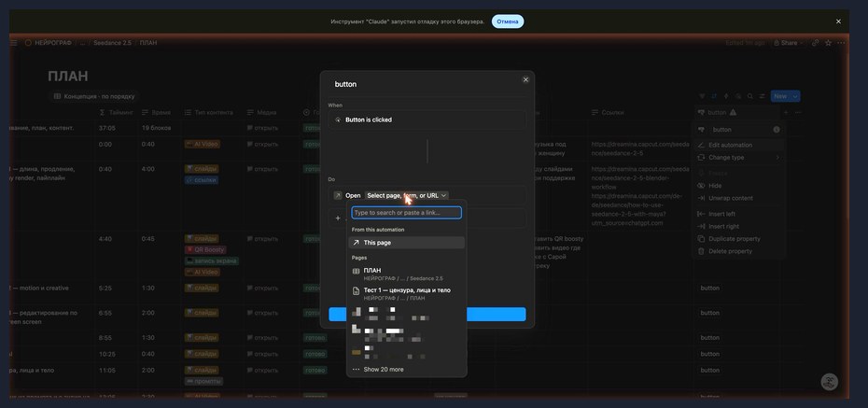The height and width of the screenshot is (408, 868).
Task: Pick 'Тест 1 — цензура, лица и тело' page
Action: tap(406, 293)
